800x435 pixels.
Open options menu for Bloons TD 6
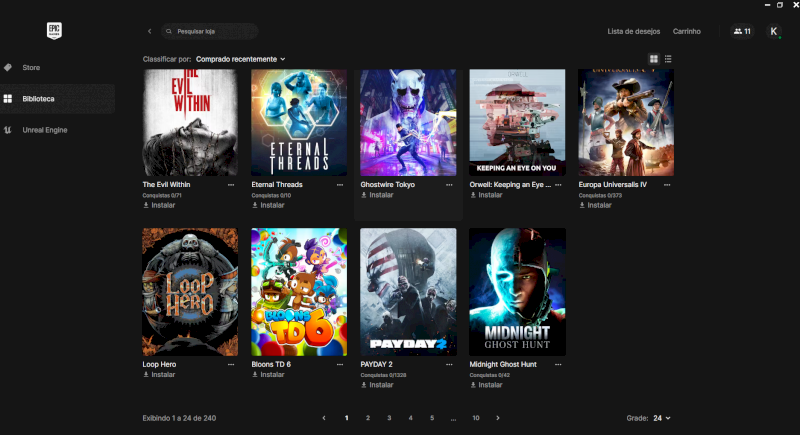click(x=340, y=364)
